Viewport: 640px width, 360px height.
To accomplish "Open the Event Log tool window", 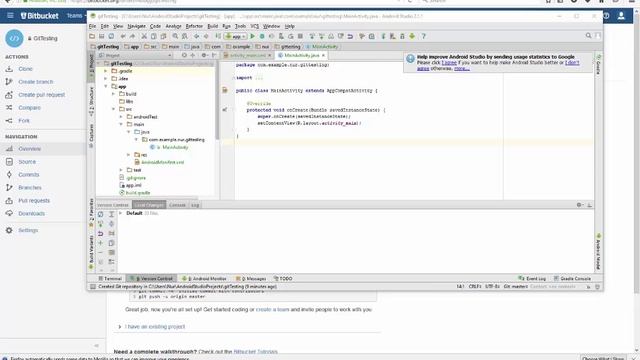I will 532,278.
